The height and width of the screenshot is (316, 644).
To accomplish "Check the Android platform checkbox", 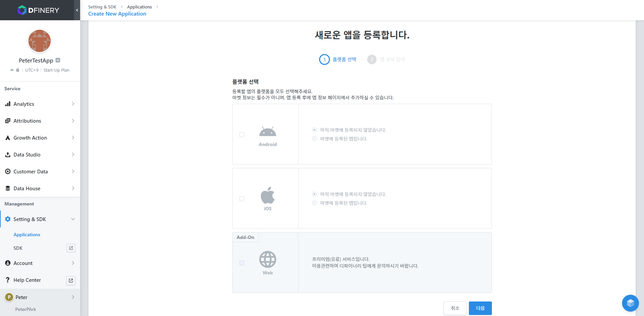I will tap(242, 135).
